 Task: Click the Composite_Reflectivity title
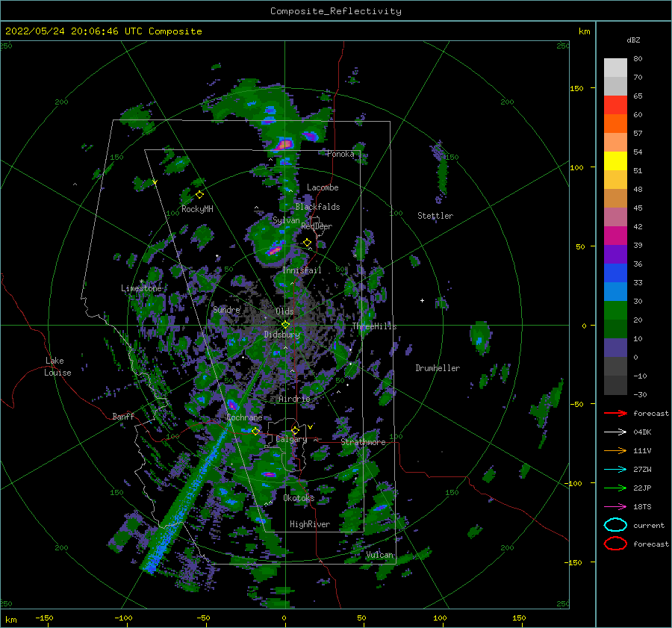336,11
